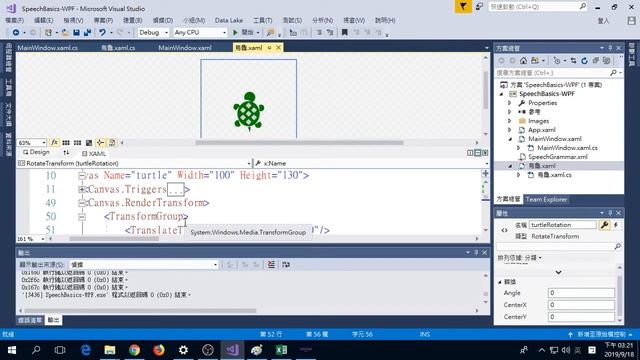Click the Save All icon
The height and width of the screenshot is (360, 640).
pyautogui.click(x=87, y=32)
